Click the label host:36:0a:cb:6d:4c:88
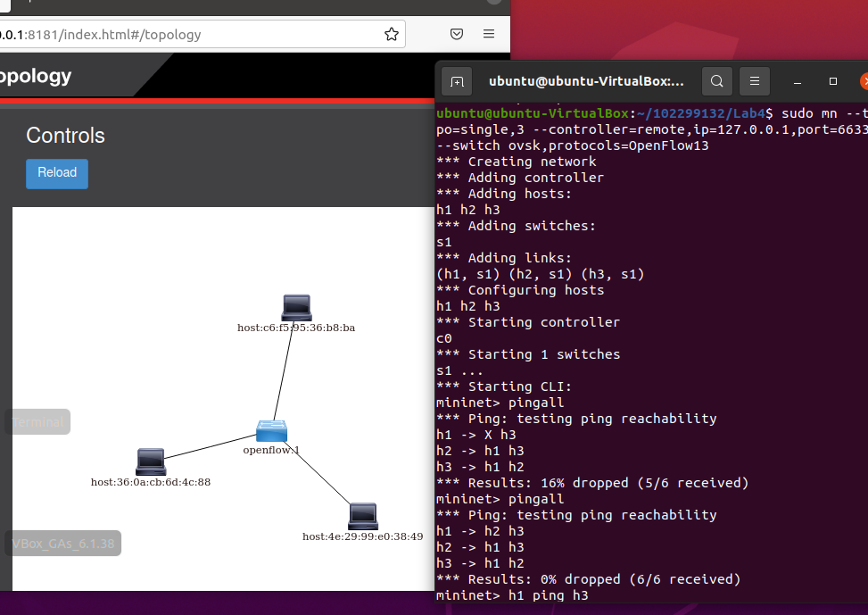This screenshot has height=615, width=868. 151,482
